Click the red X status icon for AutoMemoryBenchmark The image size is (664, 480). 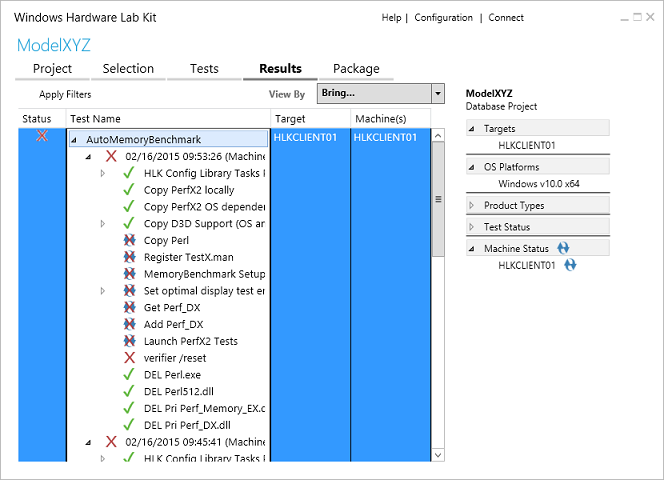click(42, 136)
